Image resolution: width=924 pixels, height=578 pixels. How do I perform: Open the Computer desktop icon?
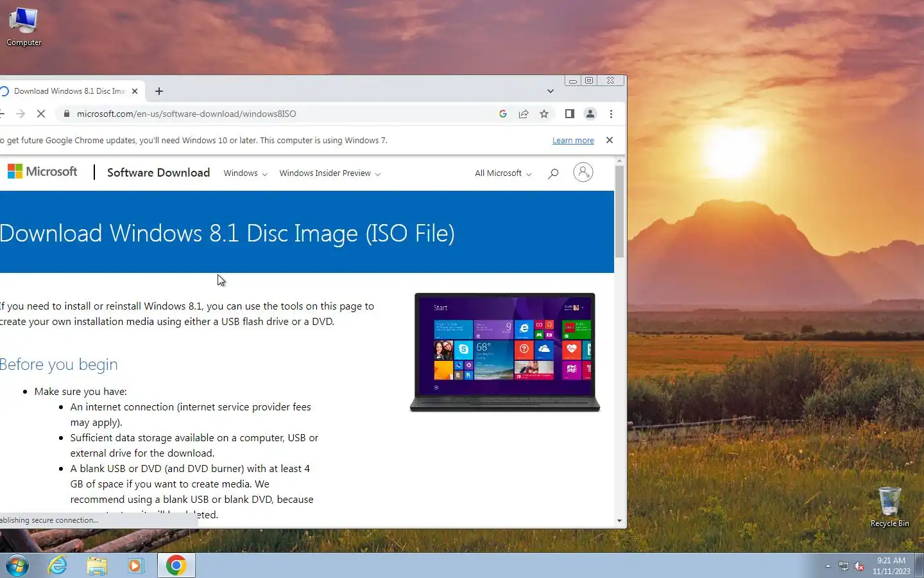point(24,27)
